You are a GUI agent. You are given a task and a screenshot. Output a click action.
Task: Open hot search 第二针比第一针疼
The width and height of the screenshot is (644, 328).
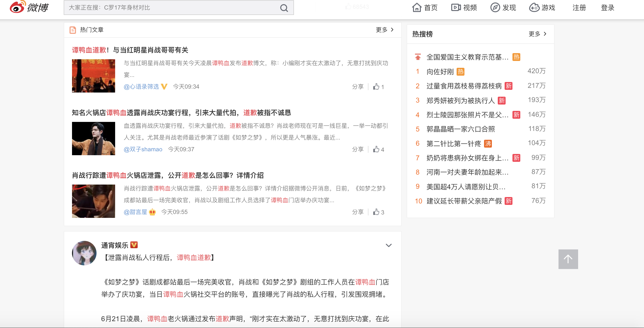[454, 144]
